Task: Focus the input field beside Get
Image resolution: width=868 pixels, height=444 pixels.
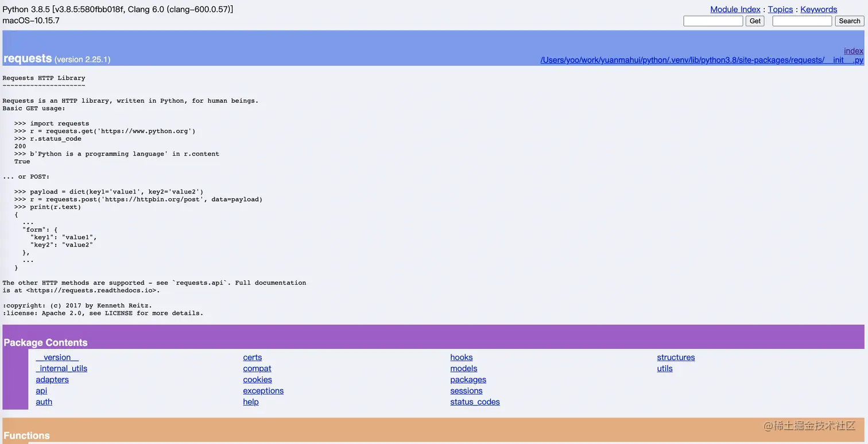Action: pyautogui.click(x=713, y=21)
